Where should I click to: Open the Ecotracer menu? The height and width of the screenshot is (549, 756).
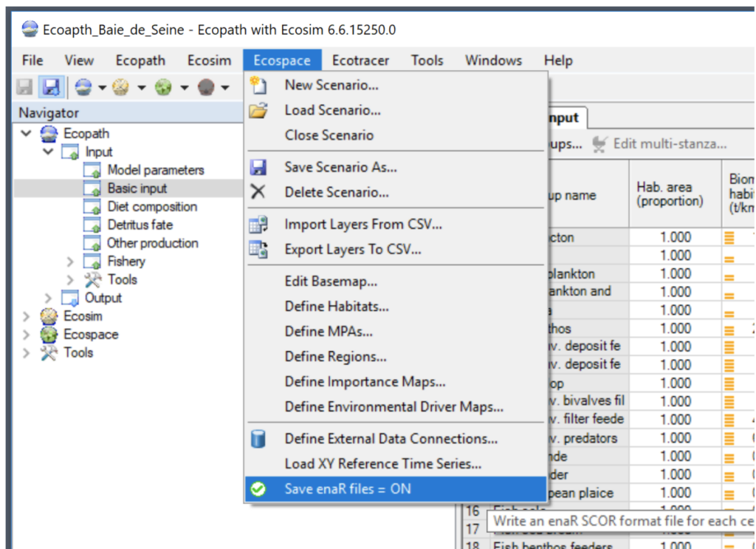pos(360,61)
